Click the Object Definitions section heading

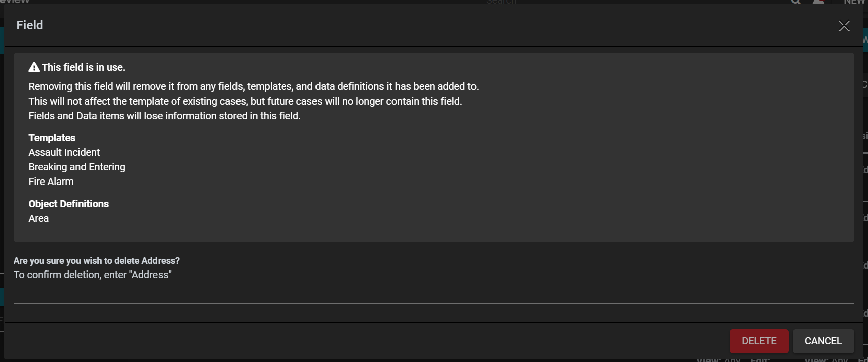68,204
